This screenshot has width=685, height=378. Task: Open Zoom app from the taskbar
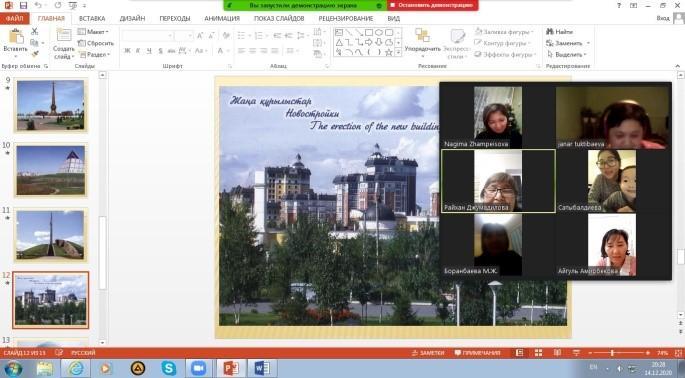click(198, 368)
